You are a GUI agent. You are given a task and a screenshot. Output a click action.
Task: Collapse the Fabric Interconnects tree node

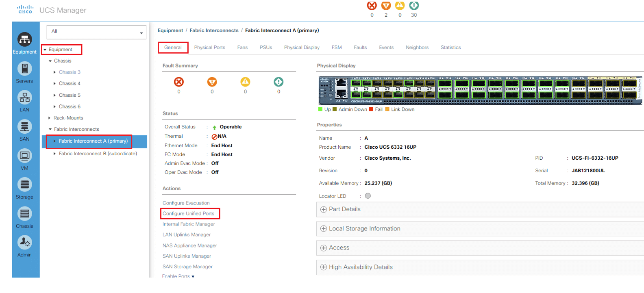click(50, 129)
